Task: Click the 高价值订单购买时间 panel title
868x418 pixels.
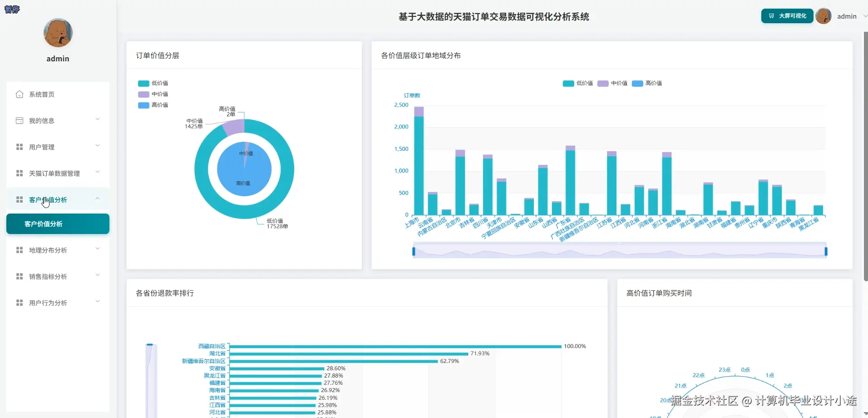Action: coord(659,293)
